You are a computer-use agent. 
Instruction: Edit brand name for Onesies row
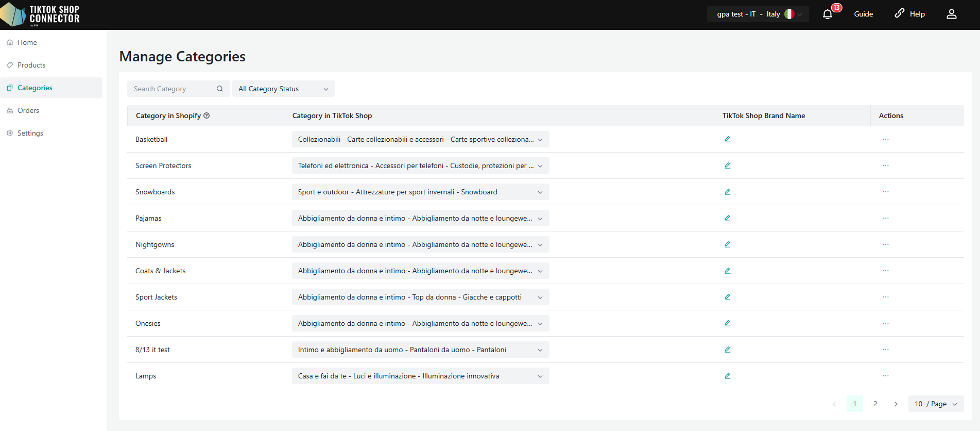728,323
